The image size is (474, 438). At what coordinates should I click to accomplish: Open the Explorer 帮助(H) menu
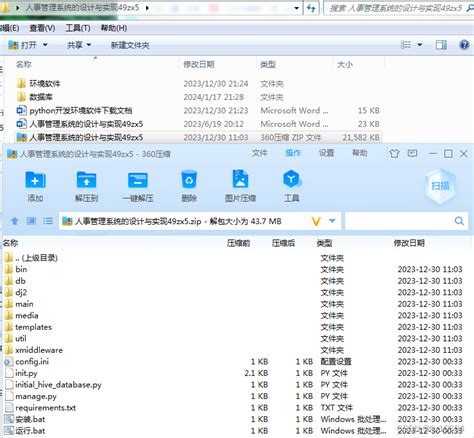(x=114, y=28)
